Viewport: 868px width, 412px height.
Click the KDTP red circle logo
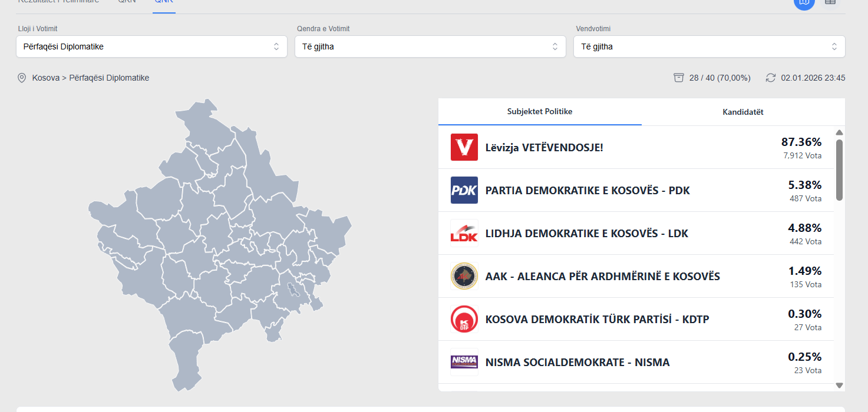click(464, 319)
